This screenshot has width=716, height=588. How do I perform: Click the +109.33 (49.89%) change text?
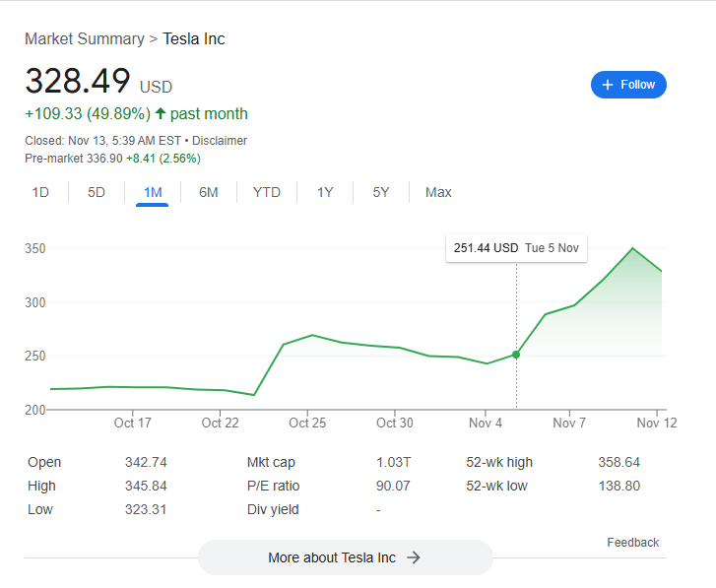coord(88,113)
